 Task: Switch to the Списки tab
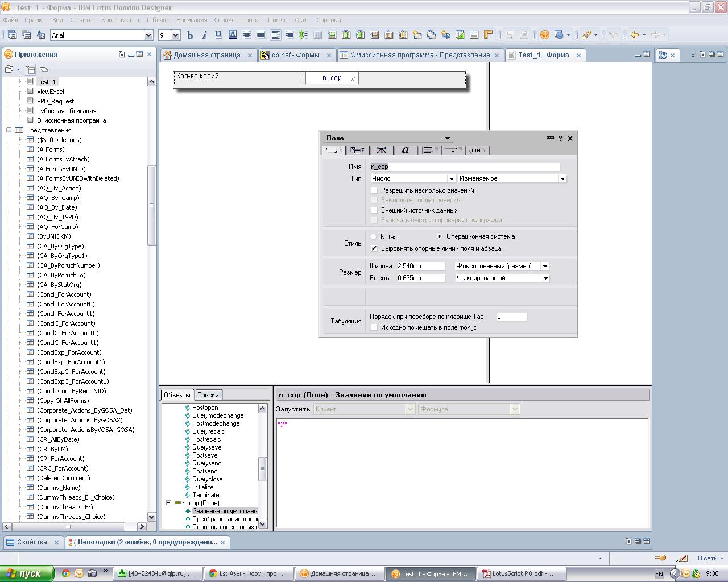(208, 395)
